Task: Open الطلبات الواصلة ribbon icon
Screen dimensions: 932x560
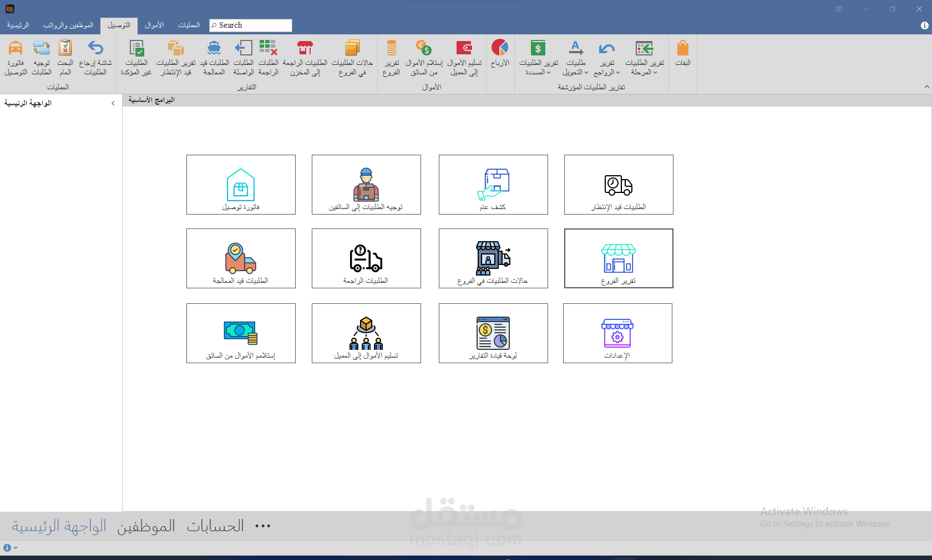Action: 244,48
